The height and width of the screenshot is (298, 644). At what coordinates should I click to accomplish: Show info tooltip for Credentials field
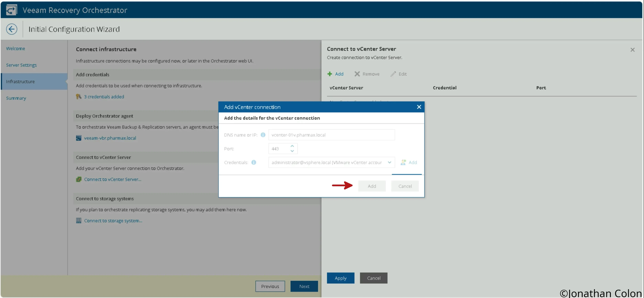point(254,162)
